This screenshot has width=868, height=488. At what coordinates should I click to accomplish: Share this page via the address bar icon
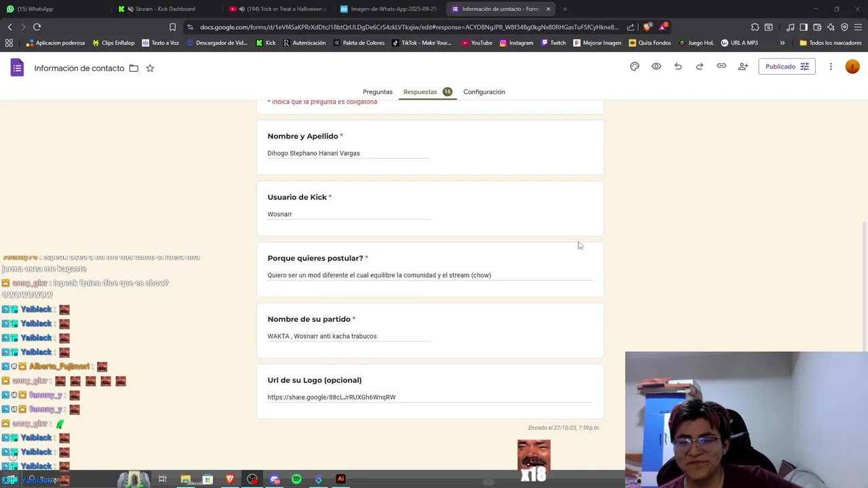631,27
